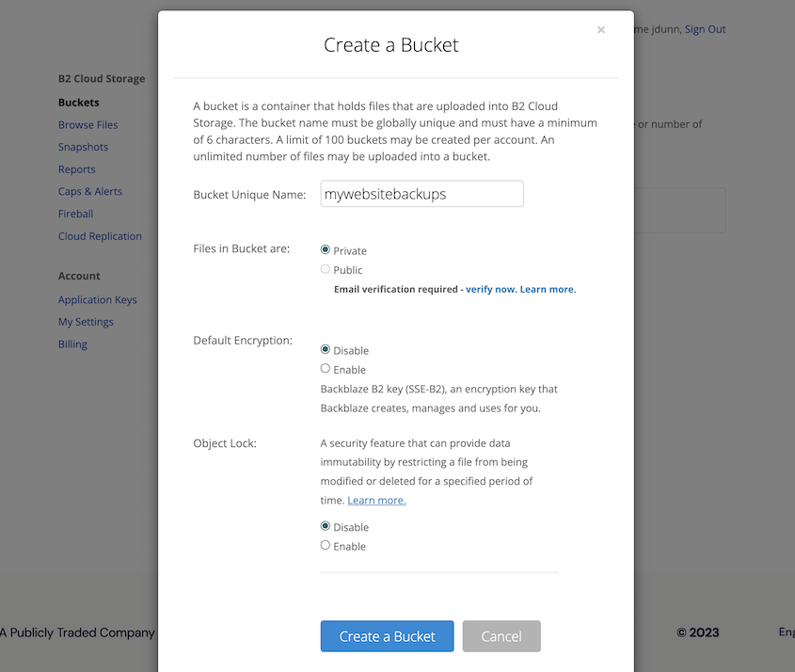Go to Application Keys

coord(97,299)
